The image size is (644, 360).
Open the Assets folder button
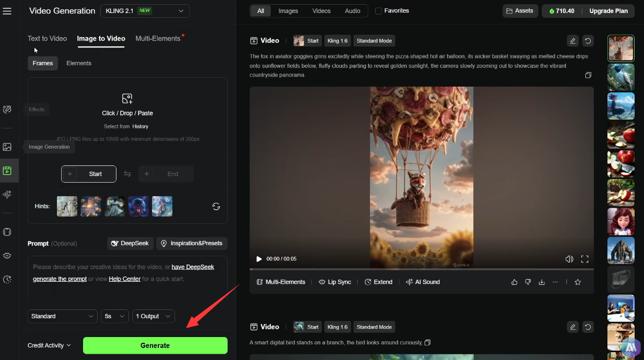coord(520,11)
